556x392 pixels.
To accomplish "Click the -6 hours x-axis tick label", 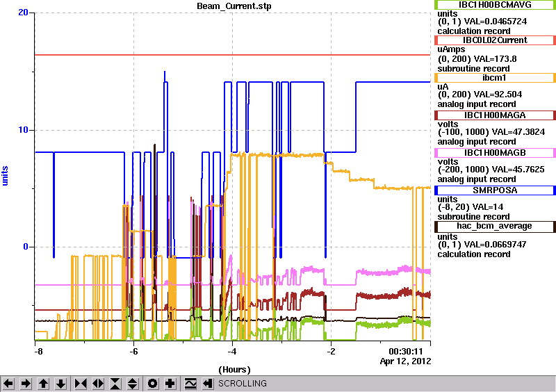I will [133, 352].
